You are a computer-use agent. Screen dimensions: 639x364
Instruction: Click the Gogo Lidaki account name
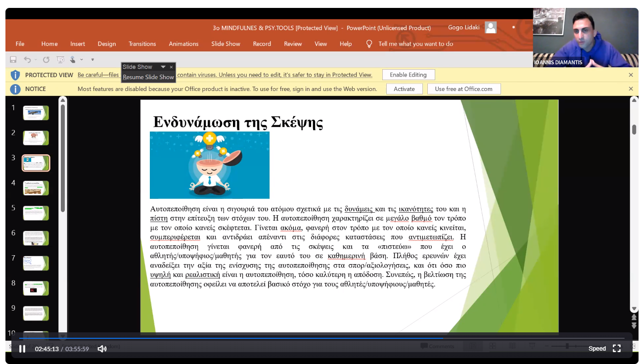(464, 28)
